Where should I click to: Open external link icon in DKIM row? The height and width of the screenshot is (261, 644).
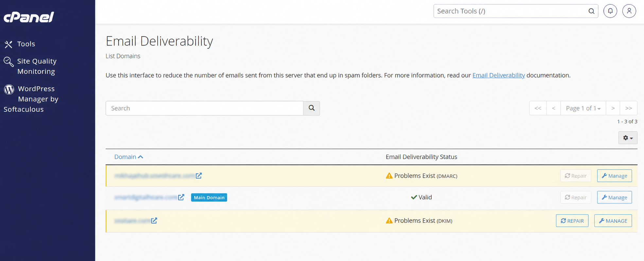pos(154,220)
